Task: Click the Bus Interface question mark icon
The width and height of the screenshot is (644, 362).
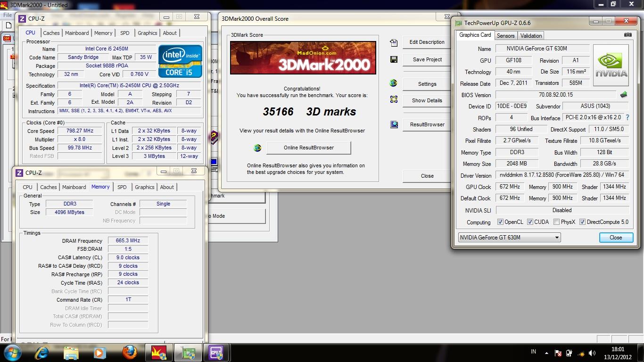Action: click(x=627, y=117)
